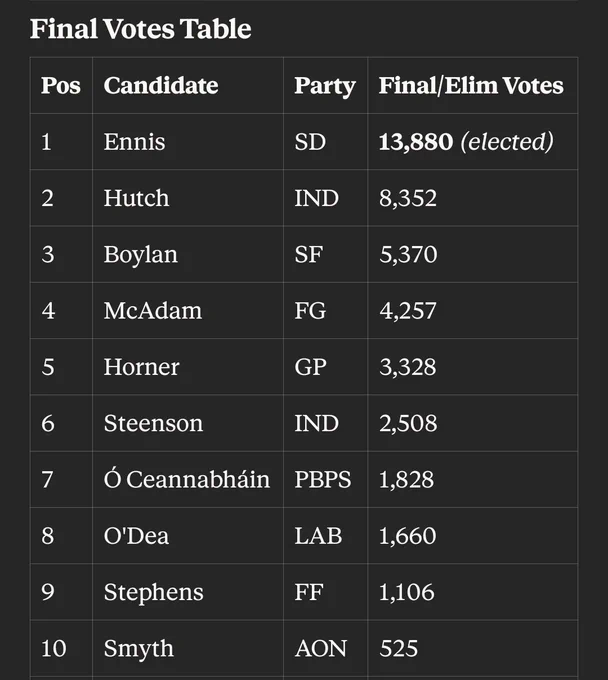This screenshot has height=680, width=608.
Task: Select the Pos column header
Action: [61, 85]
